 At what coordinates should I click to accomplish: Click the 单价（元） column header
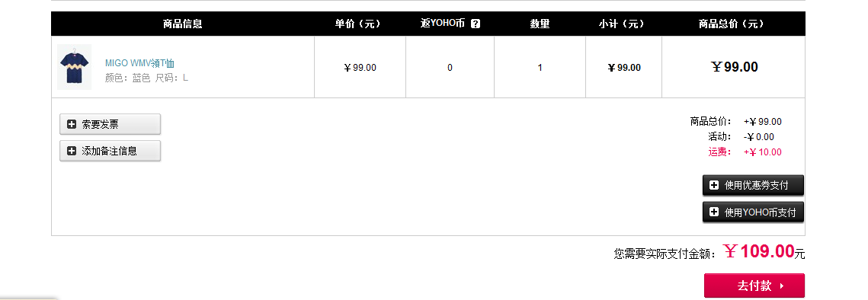coord(357,24)
